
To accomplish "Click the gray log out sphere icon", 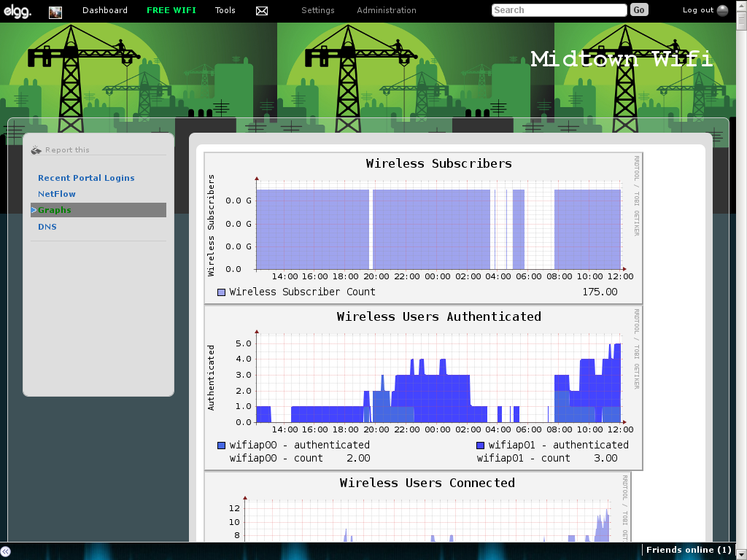I will [723, 10].
